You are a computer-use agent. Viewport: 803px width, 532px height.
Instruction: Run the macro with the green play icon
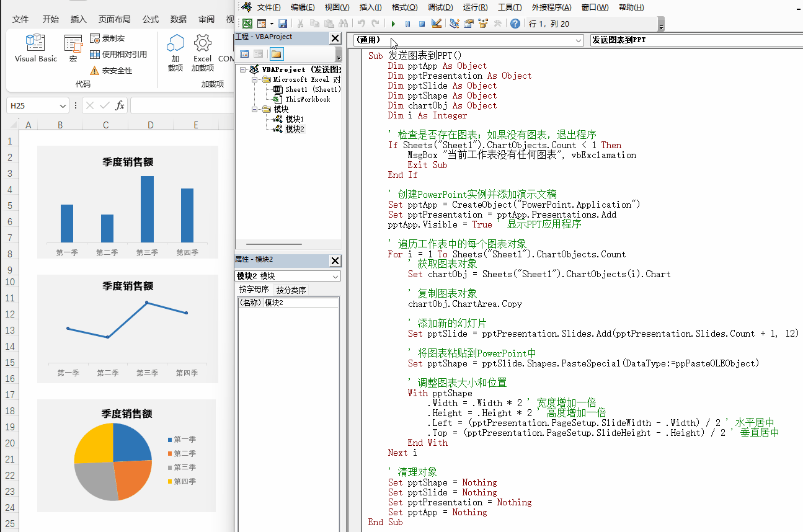[x=393, y=24]
